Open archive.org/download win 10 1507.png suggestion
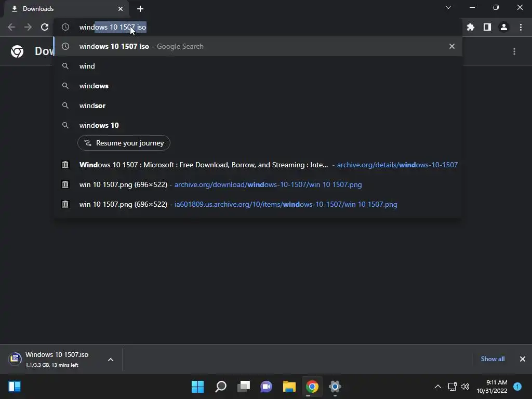Image resolution: width=532 pixels, height=399 pixels. pyautogui.click(x=258, y=184)
